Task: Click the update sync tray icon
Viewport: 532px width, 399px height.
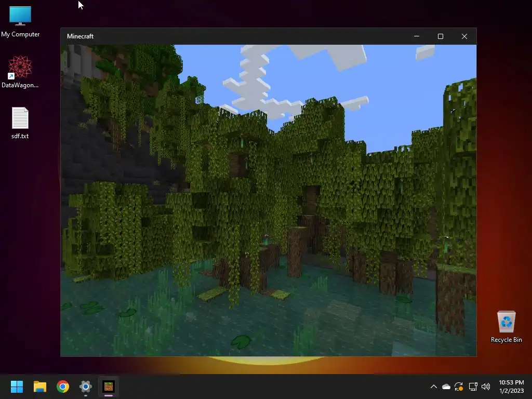Action: pos(459,387)
